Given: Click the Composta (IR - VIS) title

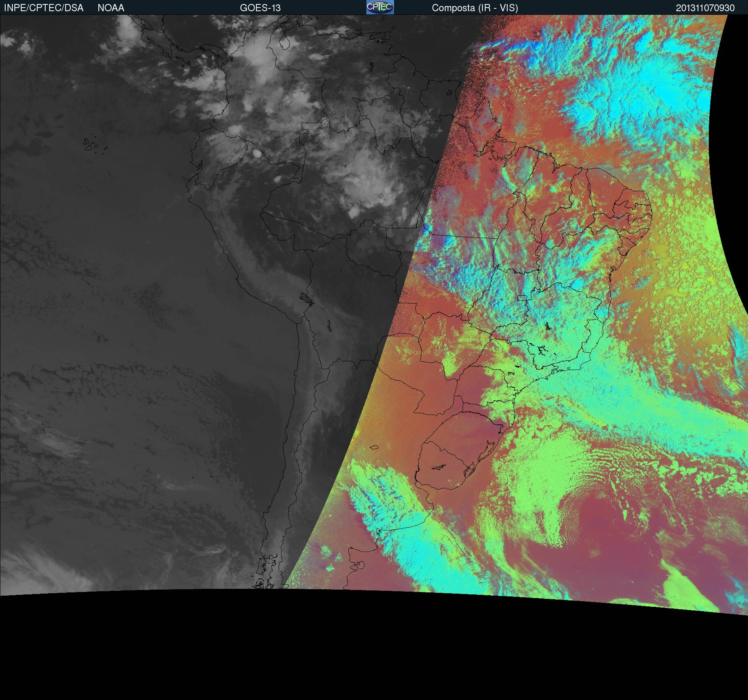Looking at the screenshot, I should tap(475, 8).
